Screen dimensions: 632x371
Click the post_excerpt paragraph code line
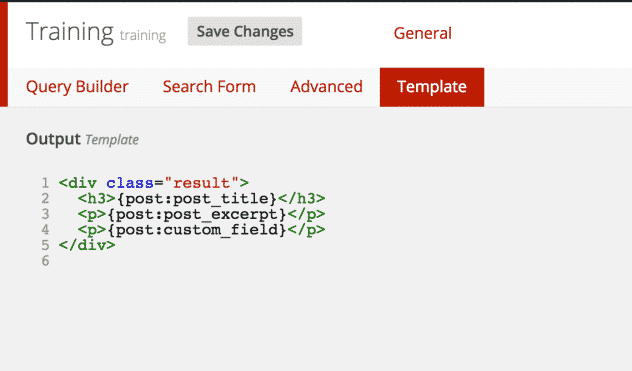click(x=201, y=214)
